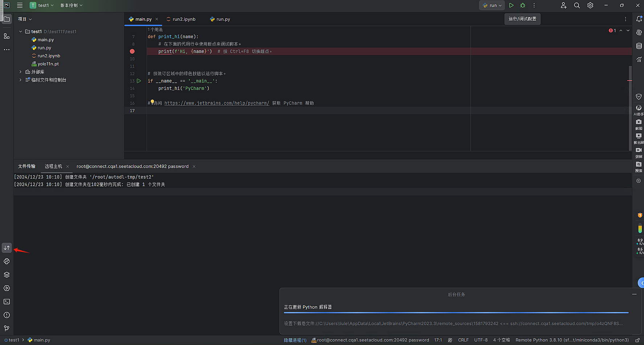The width and height of the screenshot is (644, 345).
Task: Click the 17:1 cursor position widget
Action: pos(438,340)
